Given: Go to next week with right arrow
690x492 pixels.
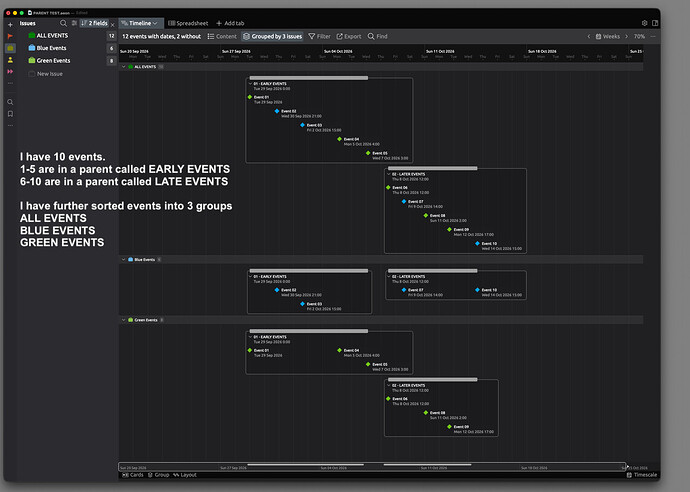Looking at the screenshot, I should click(626, 37).
